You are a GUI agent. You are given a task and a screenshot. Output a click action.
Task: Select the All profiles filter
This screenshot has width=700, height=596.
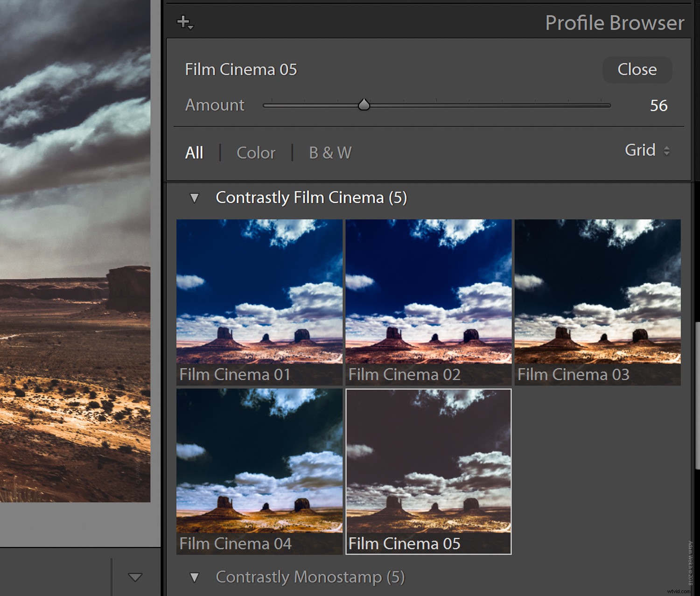click(x=194, y=153)
